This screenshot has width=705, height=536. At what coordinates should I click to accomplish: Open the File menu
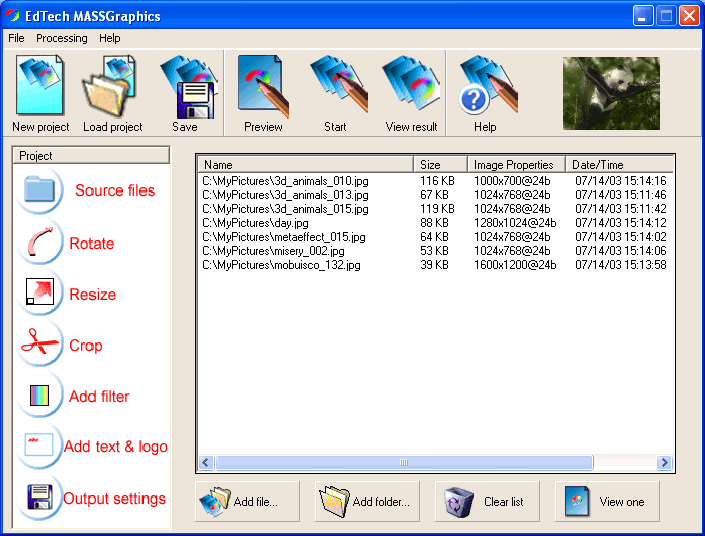coord(16,38)
